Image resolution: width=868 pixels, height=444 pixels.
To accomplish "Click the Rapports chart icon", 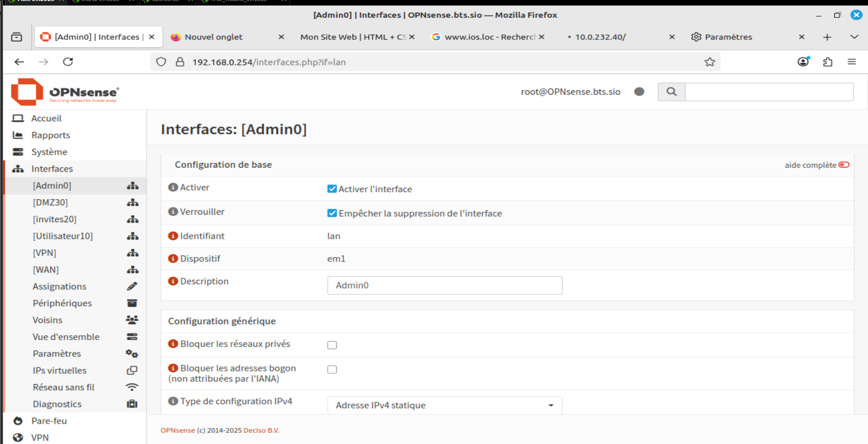I will [18, 135].
